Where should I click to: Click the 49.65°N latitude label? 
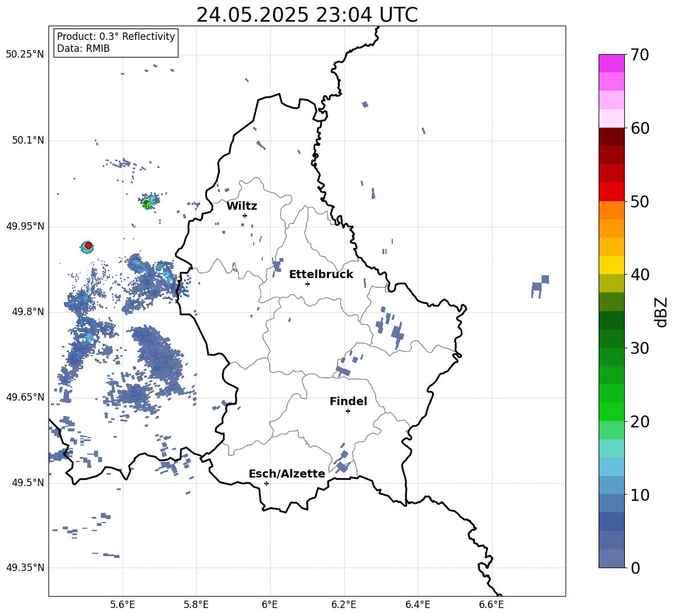pos(25,397)
